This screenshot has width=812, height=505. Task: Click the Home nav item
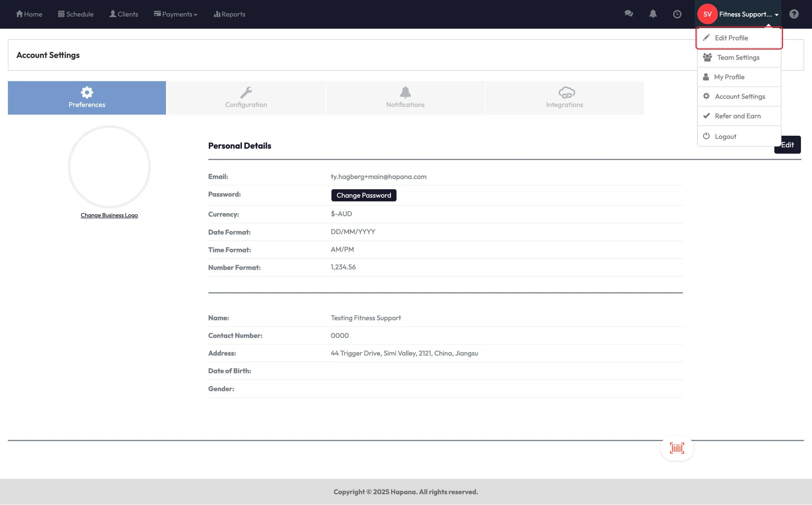pyautogui.click(x=29, y=14)
